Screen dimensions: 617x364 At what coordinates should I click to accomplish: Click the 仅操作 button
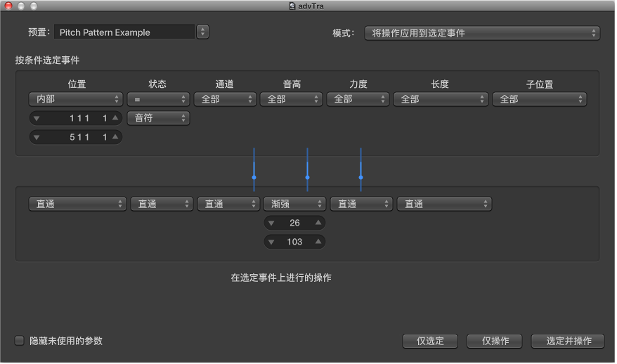pyautogui.click(x=495, y=342)
